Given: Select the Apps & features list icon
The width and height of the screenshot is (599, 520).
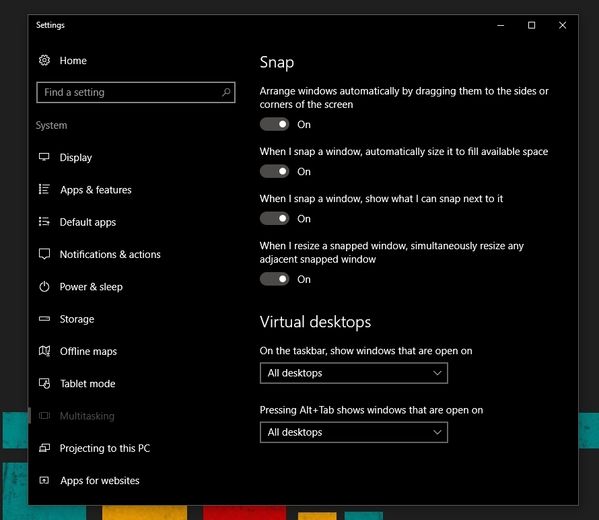Looking at the screenshot, I should 44,190.
